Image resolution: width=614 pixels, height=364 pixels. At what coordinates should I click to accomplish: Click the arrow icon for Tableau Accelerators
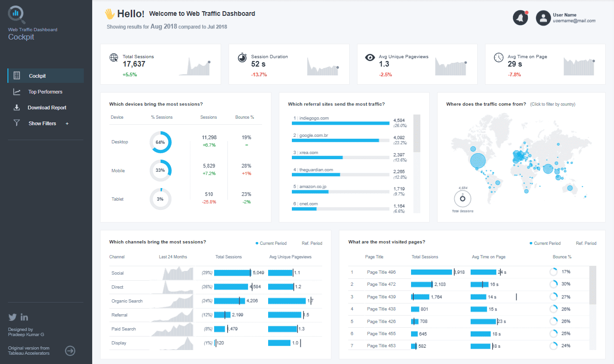(x=70, y=351)
